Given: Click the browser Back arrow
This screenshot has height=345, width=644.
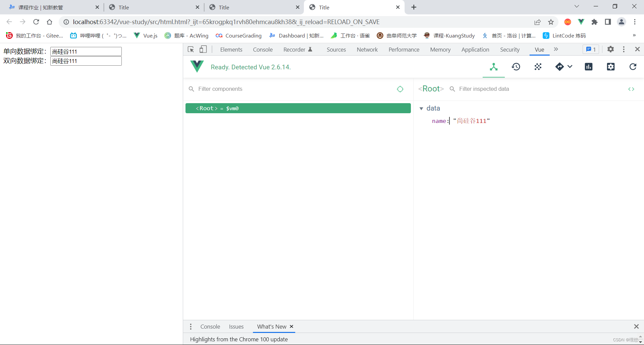Looking at the screenshot, I should click(x=9, y=22).
